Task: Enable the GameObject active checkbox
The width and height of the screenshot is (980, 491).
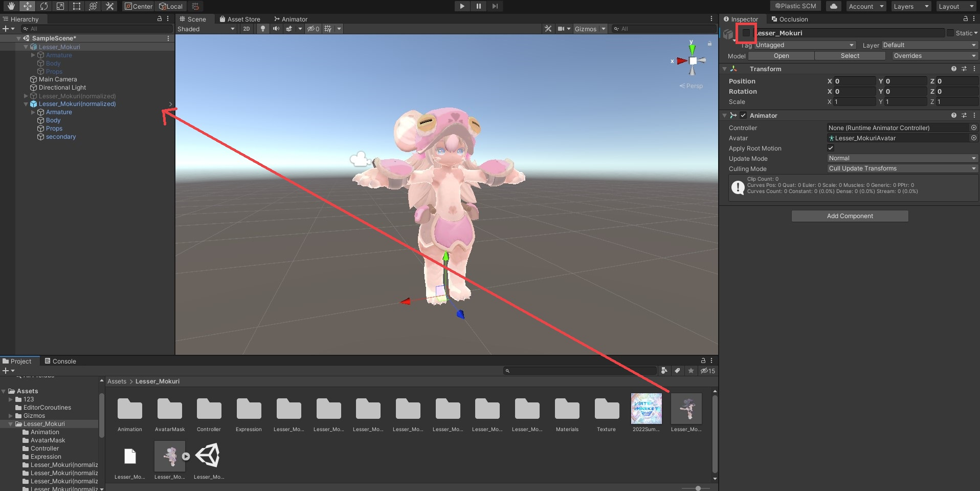Action: [746, 33]
